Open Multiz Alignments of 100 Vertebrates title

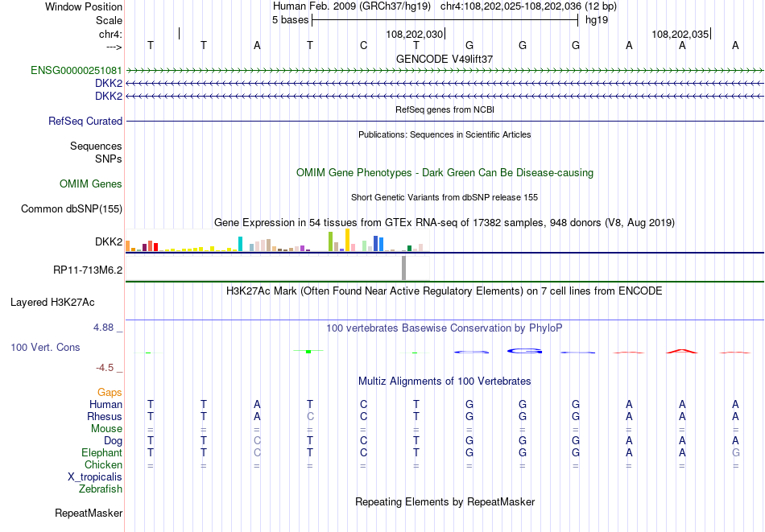pyautogui.click(x=445, y=381)
